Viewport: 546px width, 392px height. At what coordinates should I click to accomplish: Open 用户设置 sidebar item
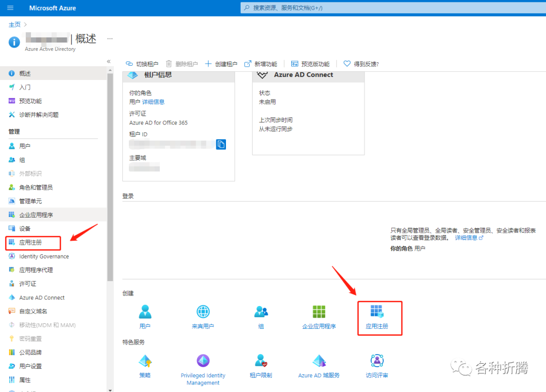coord(53,366)
